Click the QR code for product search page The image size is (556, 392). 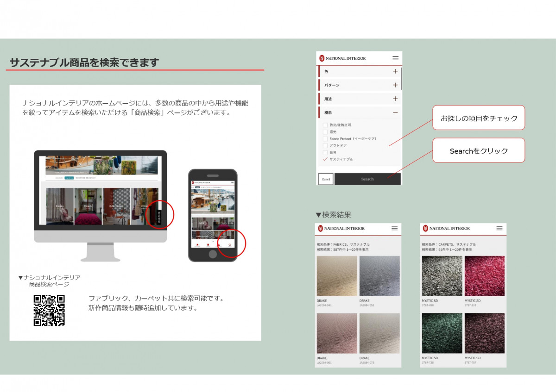click(49, 311)
